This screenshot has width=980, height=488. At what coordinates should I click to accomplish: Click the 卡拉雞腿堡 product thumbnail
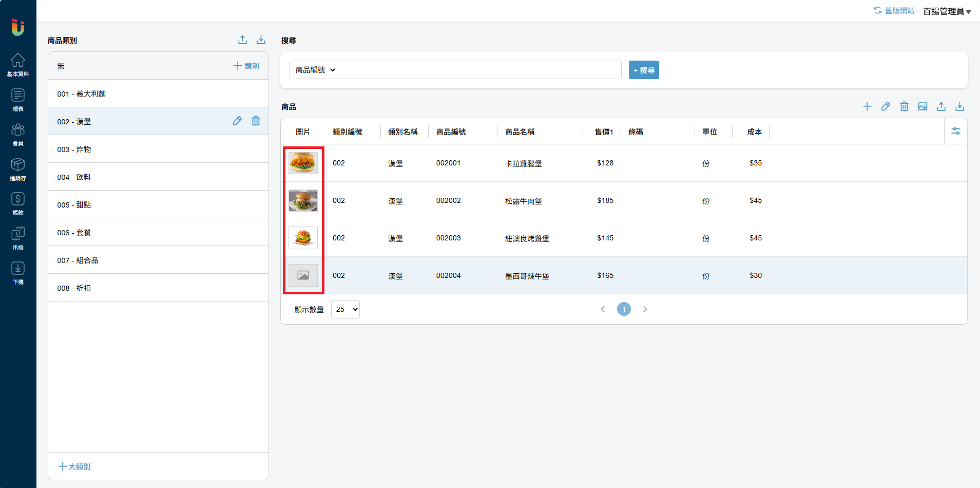[x=303, y=163]
